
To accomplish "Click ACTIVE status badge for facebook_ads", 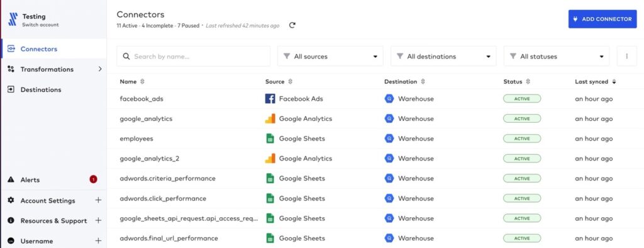I will pos(522,99).
